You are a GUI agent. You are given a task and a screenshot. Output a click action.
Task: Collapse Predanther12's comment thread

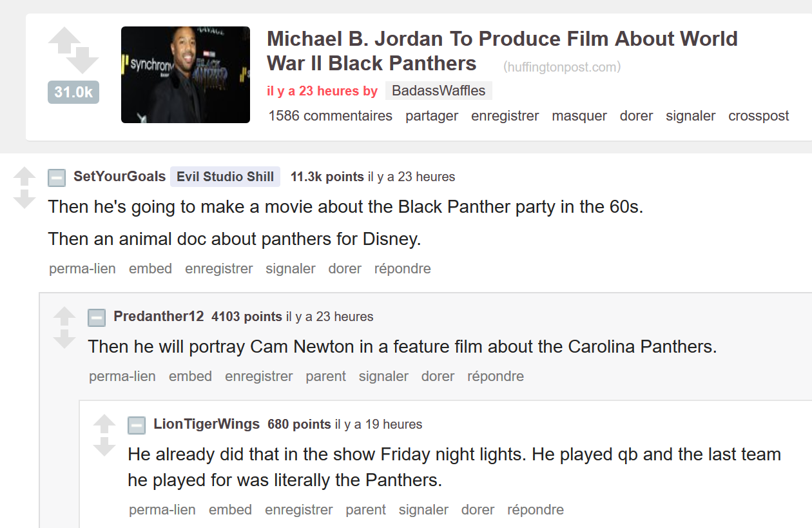click(x=96, y=317)
